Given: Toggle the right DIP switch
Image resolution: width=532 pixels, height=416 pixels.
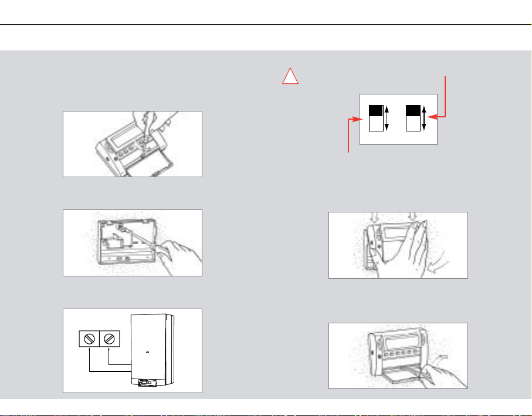Looking at the screenshot, I should [x=413, y=118].
